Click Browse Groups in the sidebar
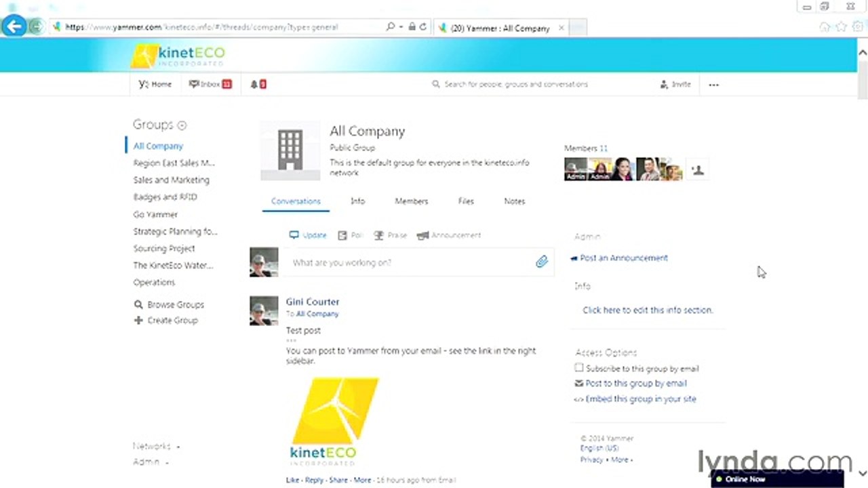 [169, 304]
